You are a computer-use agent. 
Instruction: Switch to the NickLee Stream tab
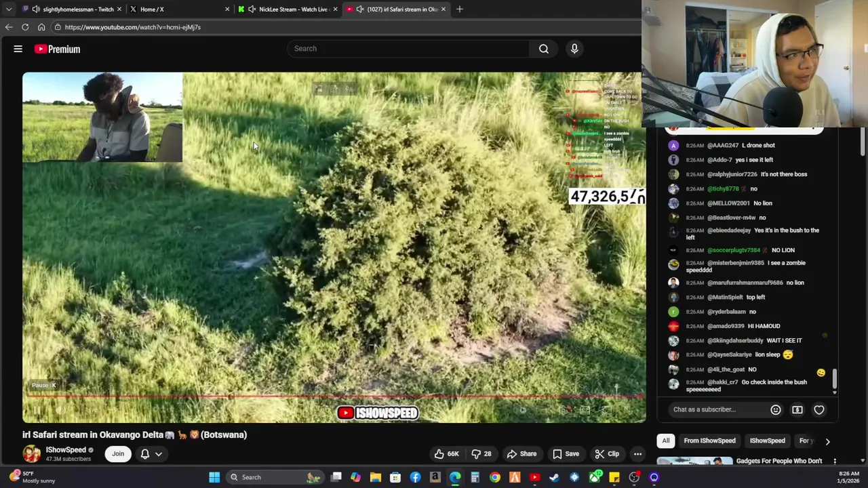click(x=288, y=9)
